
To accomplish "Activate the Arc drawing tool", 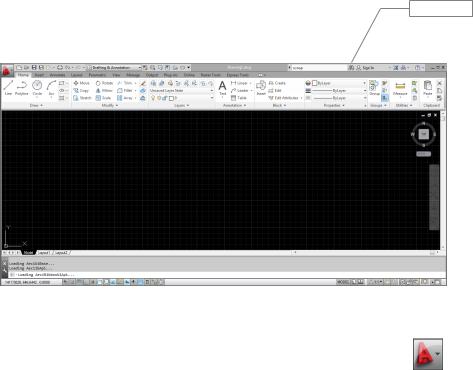I will [51, 88].
